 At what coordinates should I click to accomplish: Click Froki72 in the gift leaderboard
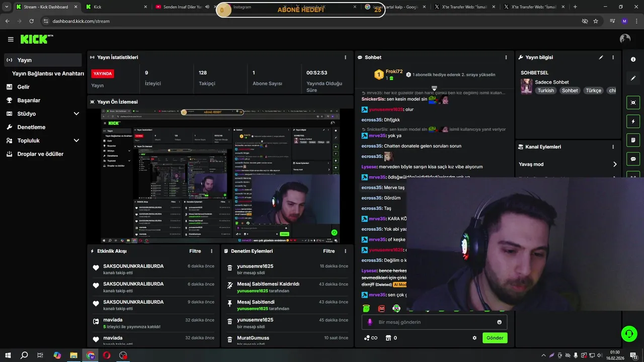pos(394,71)
